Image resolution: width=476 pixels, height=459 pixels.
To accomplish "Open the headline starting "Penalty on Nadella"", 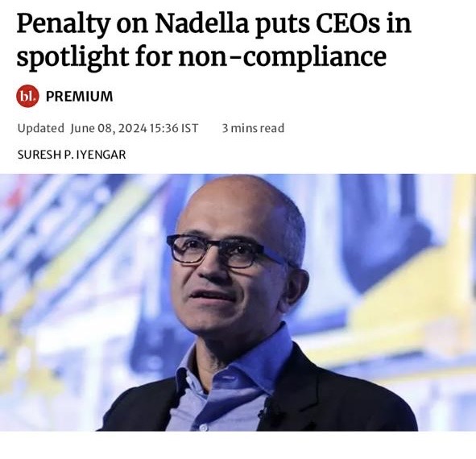I will [x=213, y=39].
